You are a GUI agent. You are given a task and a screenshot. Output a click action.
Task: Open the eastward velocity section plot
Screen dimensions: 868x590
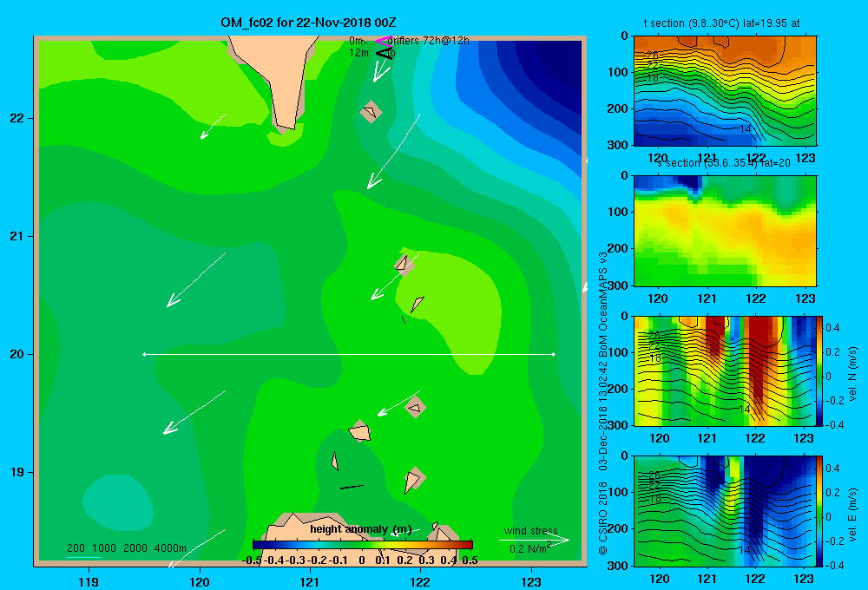(725, 511)
